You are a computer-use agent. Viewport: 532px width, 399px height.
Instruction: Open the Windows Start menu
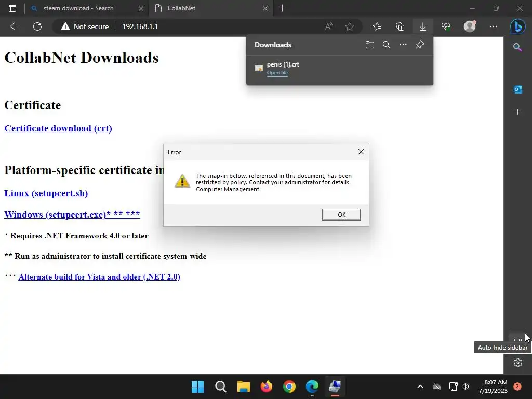[197, 387]
